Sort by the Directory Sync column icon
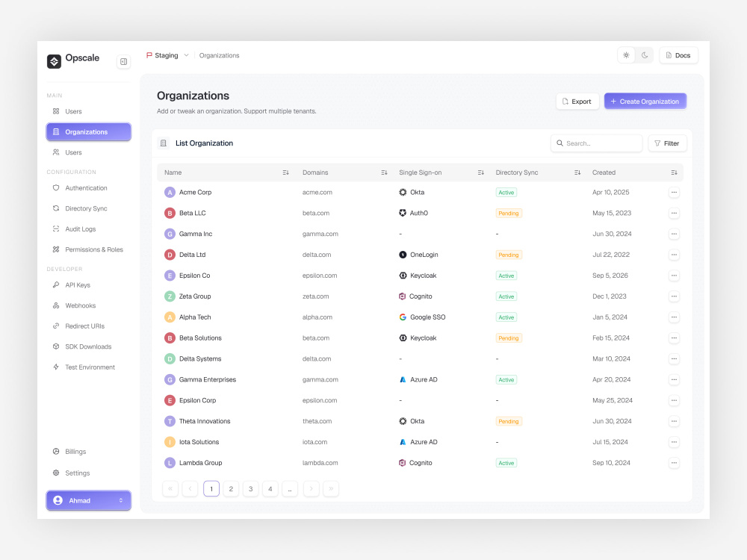 tap(577, 172)
